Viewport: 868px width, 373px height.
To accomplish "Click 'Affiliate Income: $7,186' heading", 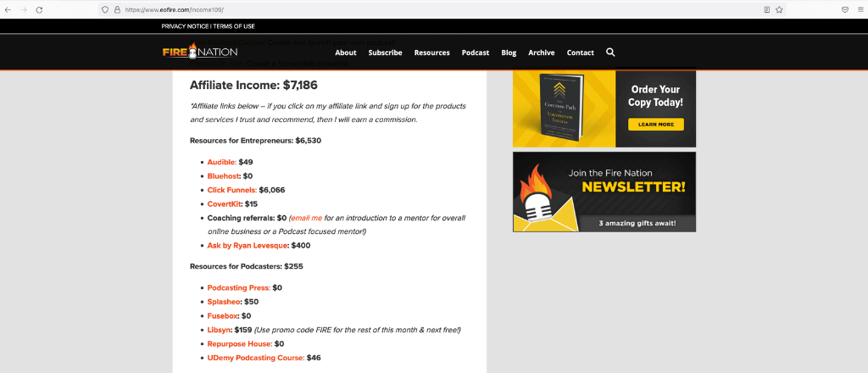I will tap(253, 86).
